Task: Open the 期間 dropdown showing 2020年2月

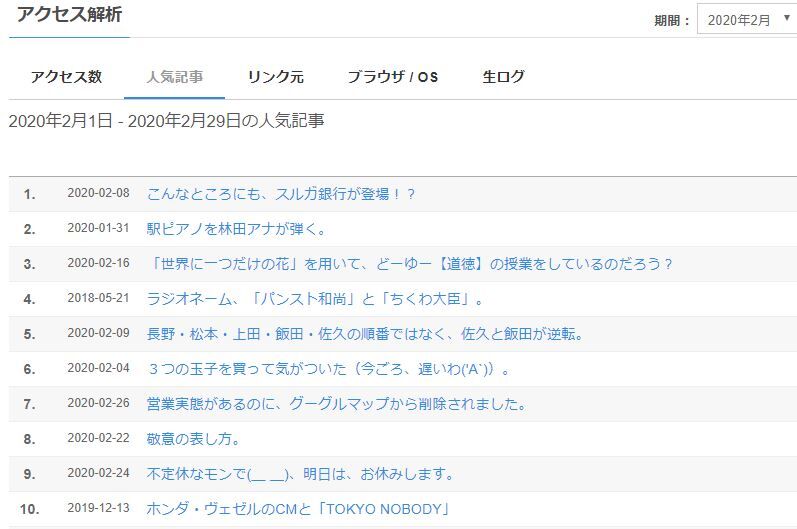Action: click(747, 19)
